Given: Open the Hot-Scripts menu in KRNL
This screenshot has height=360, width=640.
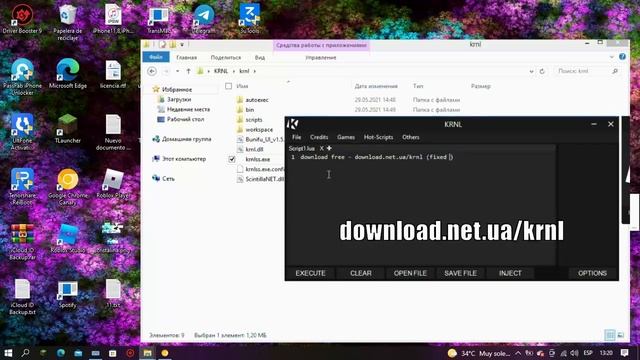Looking at the screenshot, I should 378,137.
